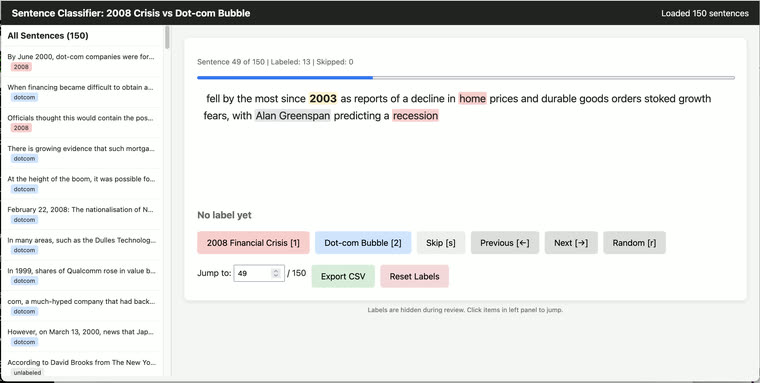
Task: Label sentence as 2008 Financial Crisis
Action: (x=253, y=242)
